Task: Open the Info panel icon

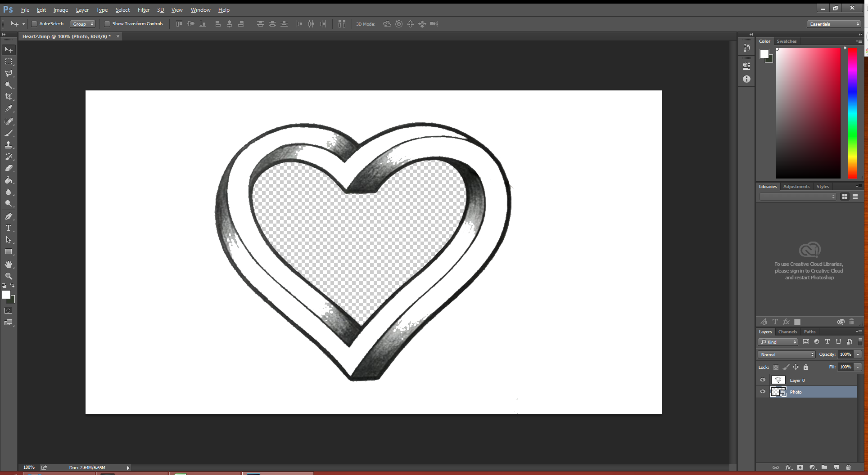Action: 746,79
